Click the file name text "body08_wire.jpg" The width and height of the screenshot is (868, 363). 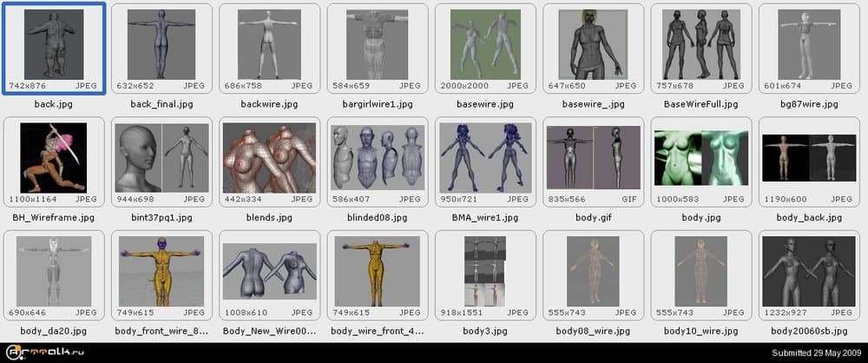tap(594, 332)
